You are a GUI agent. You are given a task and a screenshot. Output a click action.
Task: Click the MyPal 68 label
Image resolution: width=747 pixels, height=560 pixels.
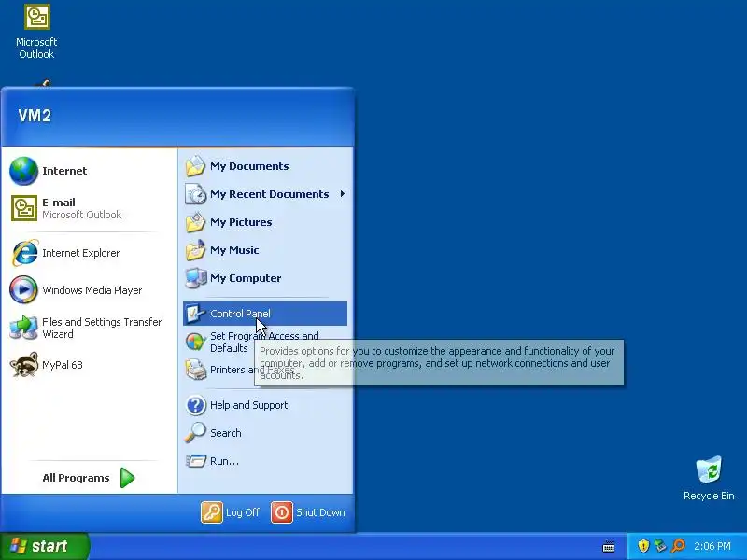[x=63, y=365]
